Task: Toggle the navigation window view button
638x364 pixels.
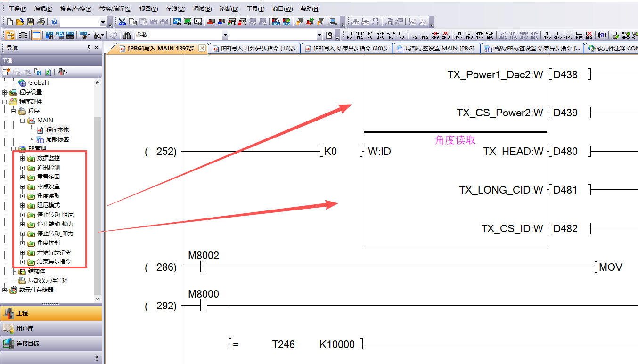Action: coord(9,35)
